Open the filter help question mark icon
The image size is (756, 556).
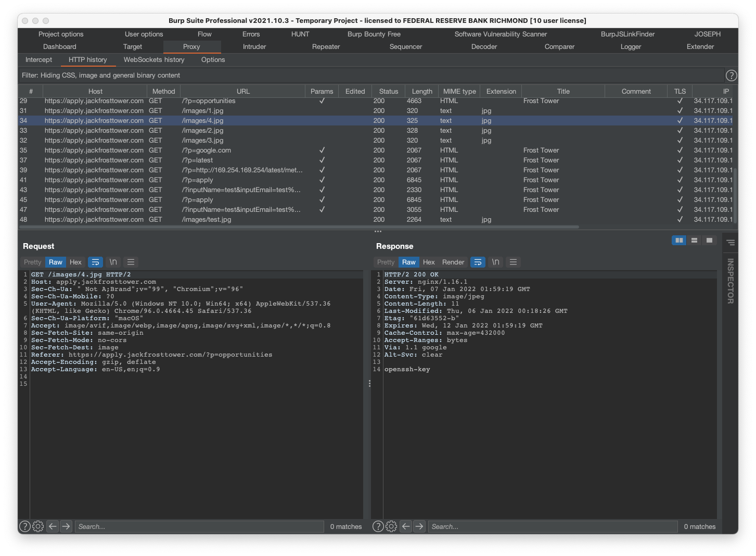tap(731, 75)
